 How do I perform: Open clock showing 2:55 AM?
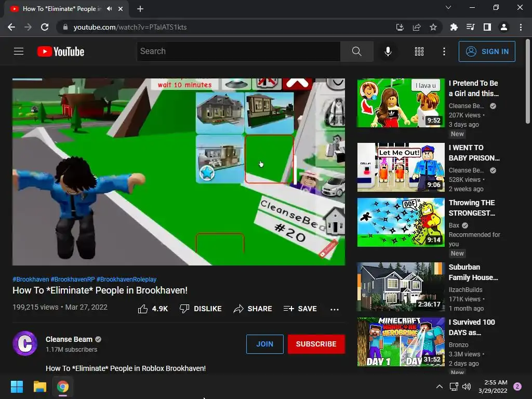[493, 387]
